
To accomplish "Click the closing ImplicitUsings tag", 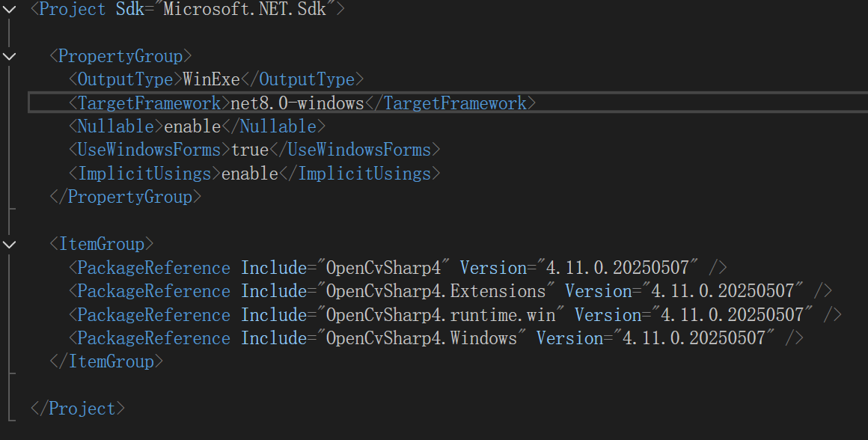I will (x=360, y=174).
